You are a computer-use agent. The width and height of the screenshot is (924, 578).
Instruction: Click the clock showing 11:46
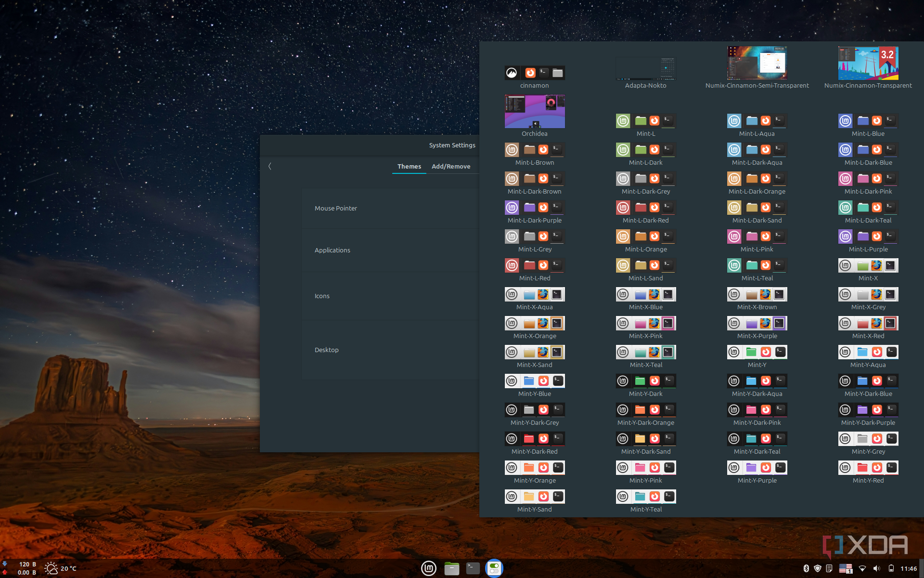[908, 568]
